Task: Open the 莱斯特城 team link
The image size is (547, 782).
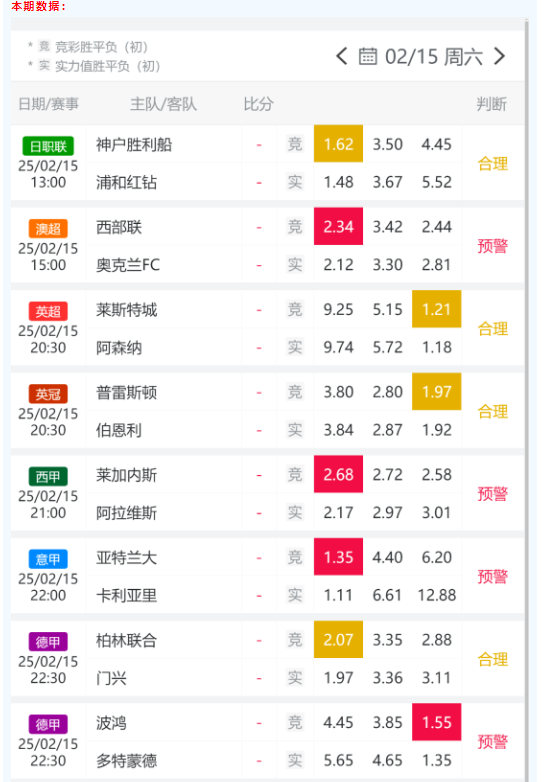Action: click(x=127, y=310)
